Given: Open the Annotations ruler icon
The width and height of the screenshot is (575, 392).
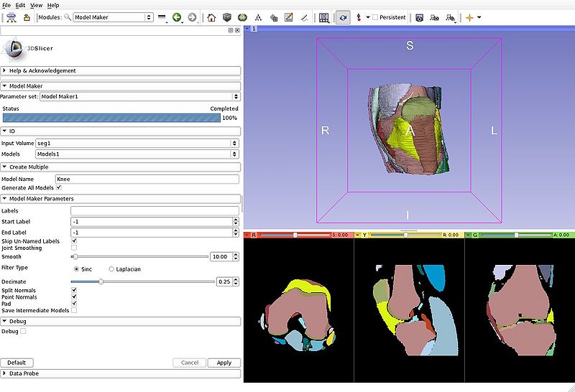Looking at the screenshot, I should [304, 17].
